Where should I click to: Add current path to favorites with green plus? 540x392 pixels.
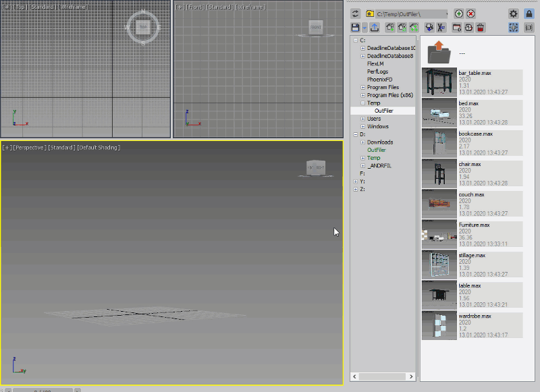point(459,13)
